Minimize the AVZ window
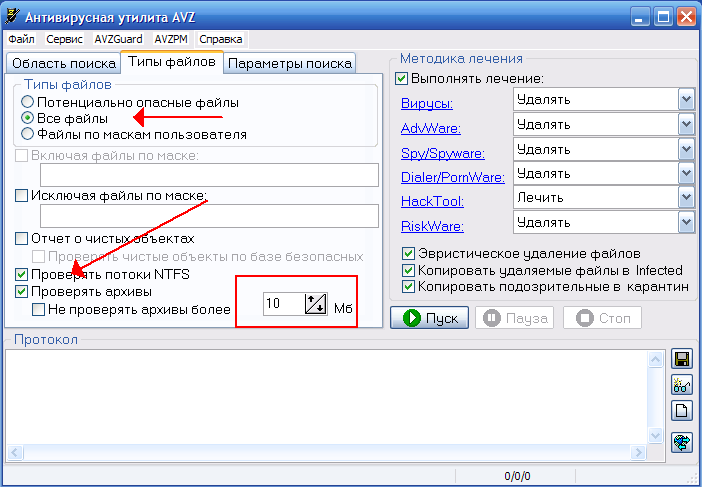Viewport: 702px width, 487px height. (640, 17)
